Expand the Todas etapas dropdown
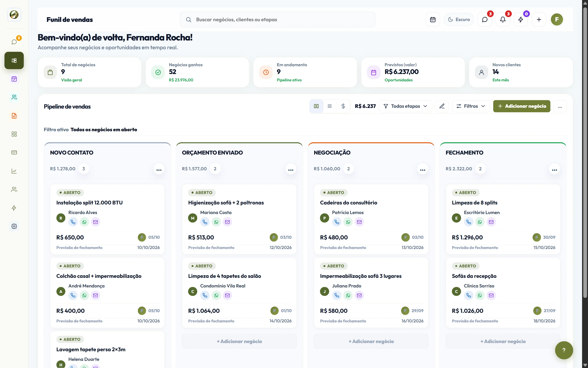Image resolution: width=588 pixels, height=368 pixels. coord(405,106)
